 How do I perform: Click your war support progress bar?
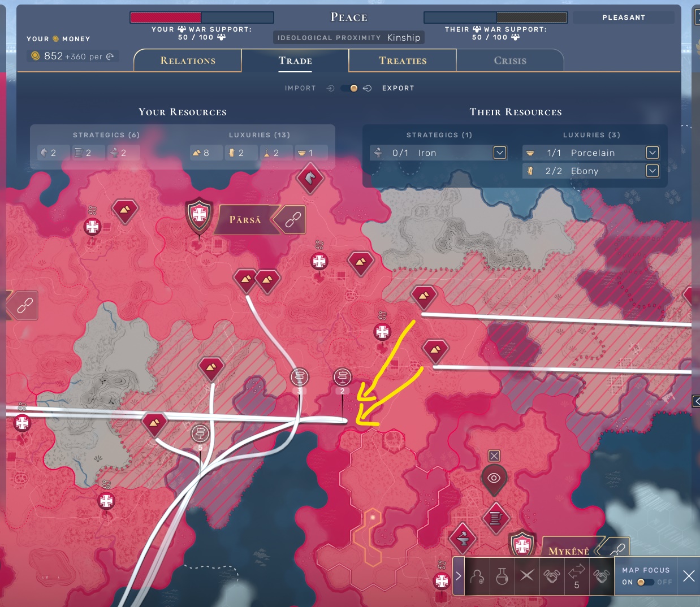(202, 18)
